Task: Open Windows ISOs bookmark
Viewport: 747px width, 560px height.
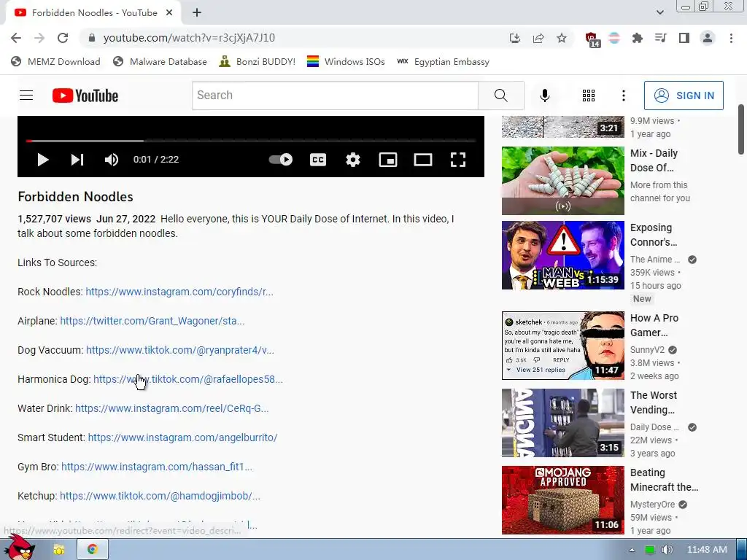Action: click(x=346, y=61)
